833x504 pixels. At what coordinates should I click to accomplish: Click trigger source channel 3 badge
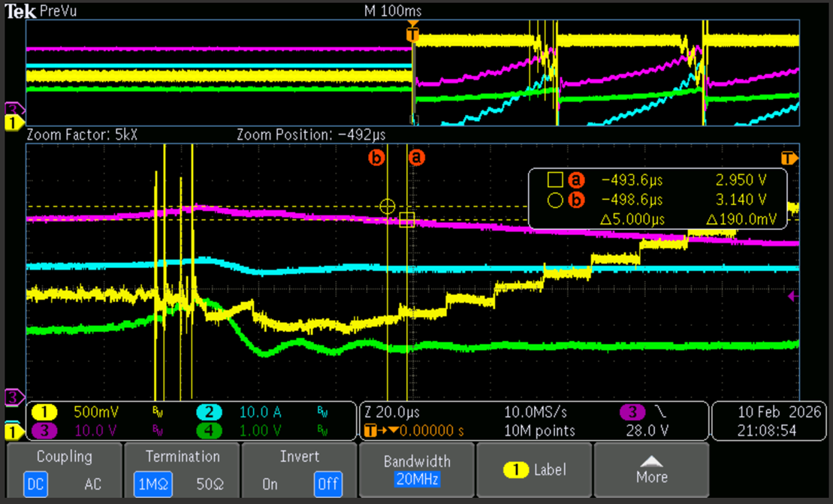pos(632,412)
